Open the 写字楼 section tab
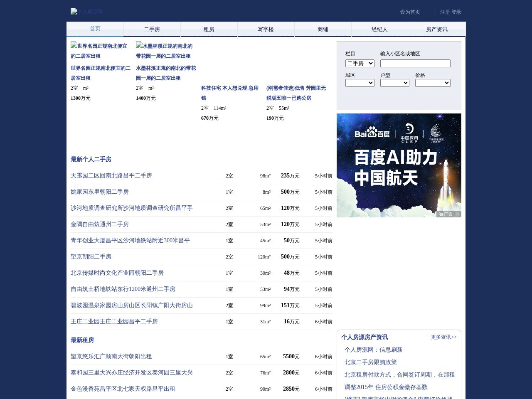 [x=266, y=29]
